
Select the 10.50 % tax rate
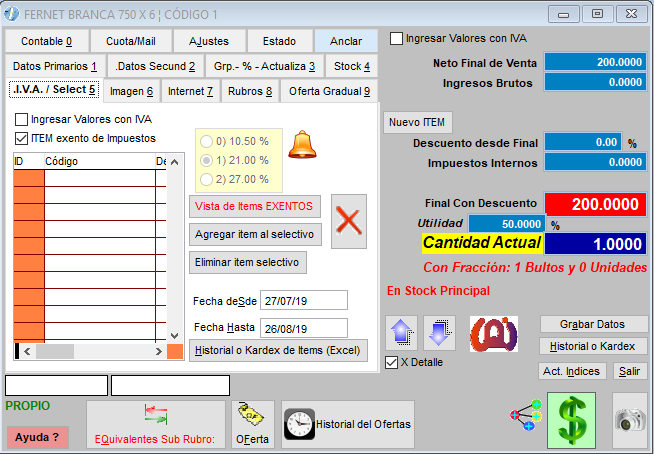(206, 141)
